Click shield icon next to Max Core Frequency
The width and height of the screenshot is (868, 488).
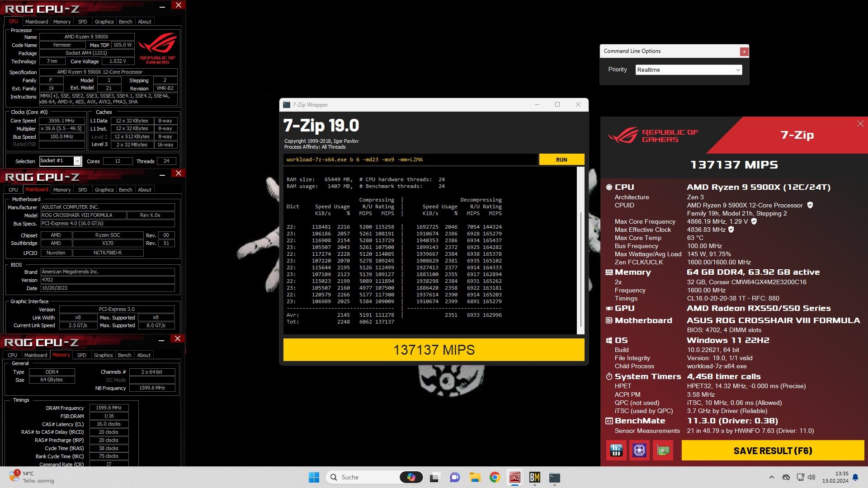(754, 221)
